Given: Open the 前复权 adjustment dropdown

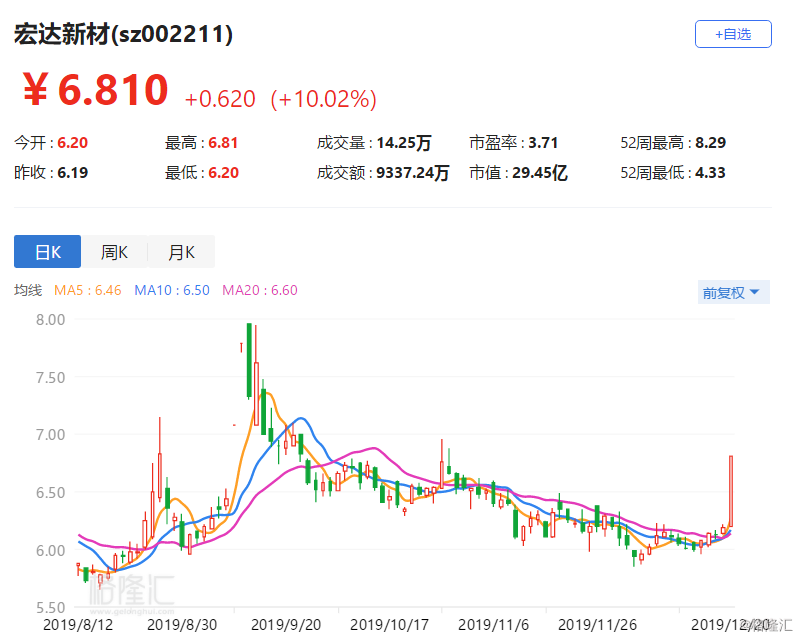Looking at the screenshot, I should pyautogui.click(x=733, y=292).
